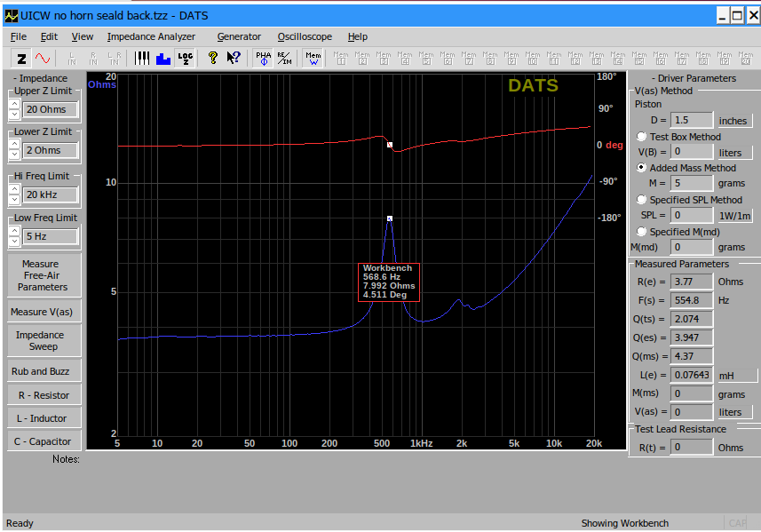Image resolution: width=761 pixels, height=532 pixels.
Task: Select memory slot Mem 8 icon
Action: pyautogui.click(x=489, y=59)
